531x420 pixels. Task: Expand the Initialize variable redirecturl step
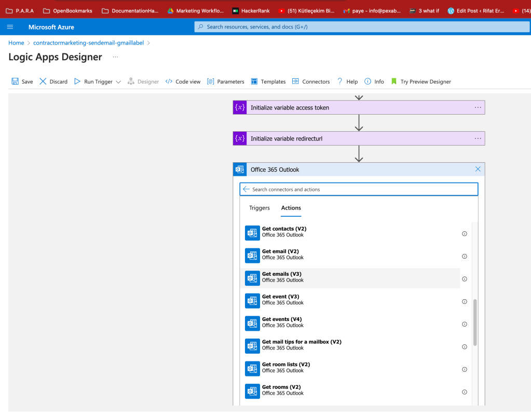pyautogui.click(x=359, y=138)
